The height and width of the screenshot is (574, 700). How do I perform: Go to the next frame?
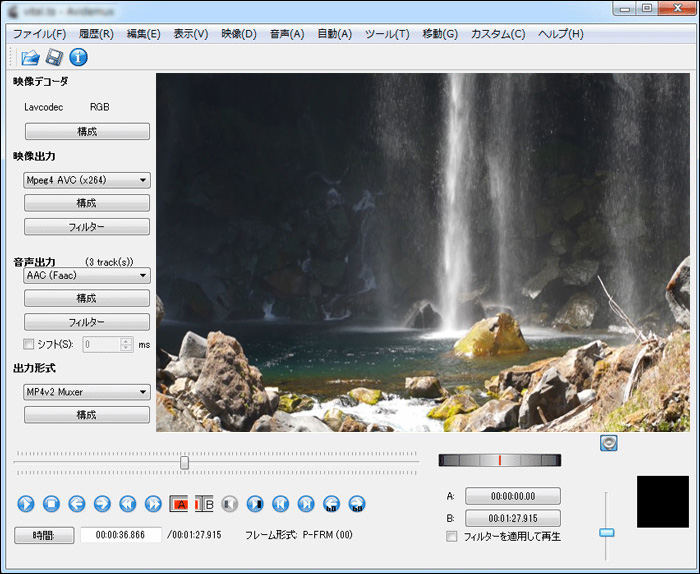[x=102, y=504]
